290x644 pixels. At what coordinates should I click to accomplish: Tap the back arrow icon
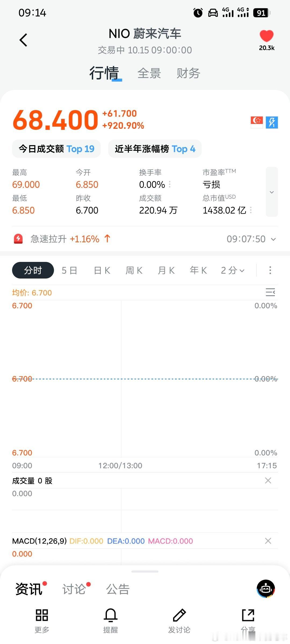(x=24, y=40)
